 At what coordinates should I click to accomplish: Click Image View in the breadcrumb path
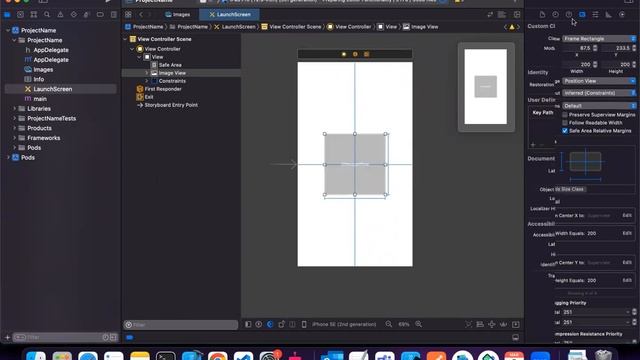click(x=421, y=27)
